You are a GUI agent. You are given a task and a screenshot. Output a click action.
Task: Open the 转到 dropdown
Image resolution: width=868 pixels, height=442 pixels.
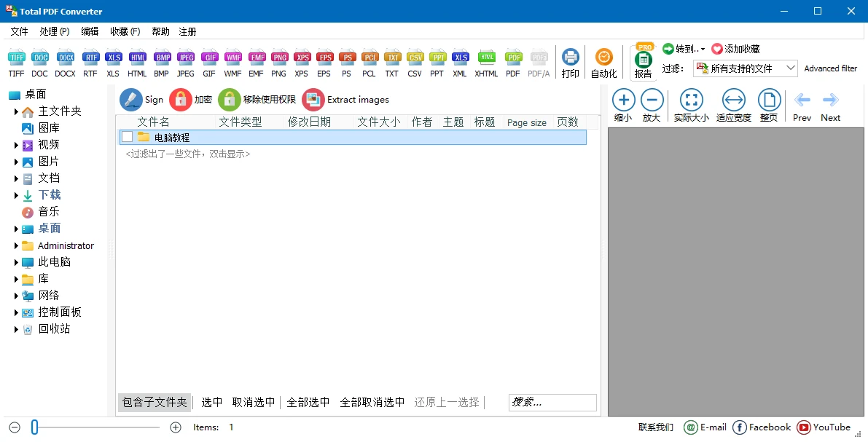click(x=684, y=49)
